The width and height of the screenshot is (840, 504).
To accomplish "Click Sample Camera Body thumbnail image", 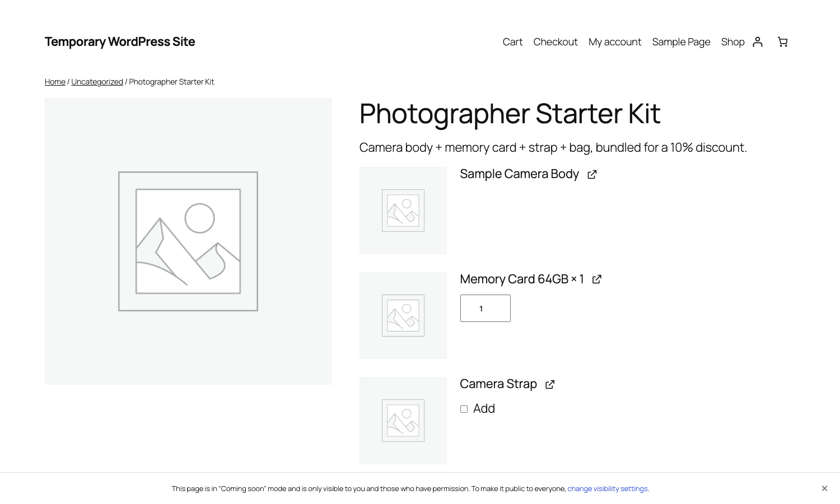I will click(403, 211).
